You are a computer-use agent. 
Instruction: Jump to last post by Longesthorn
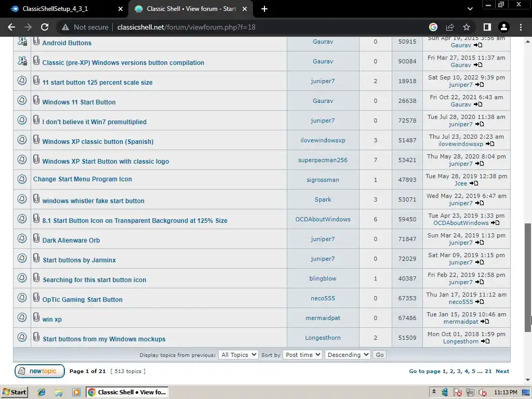(x=485, y=341)
